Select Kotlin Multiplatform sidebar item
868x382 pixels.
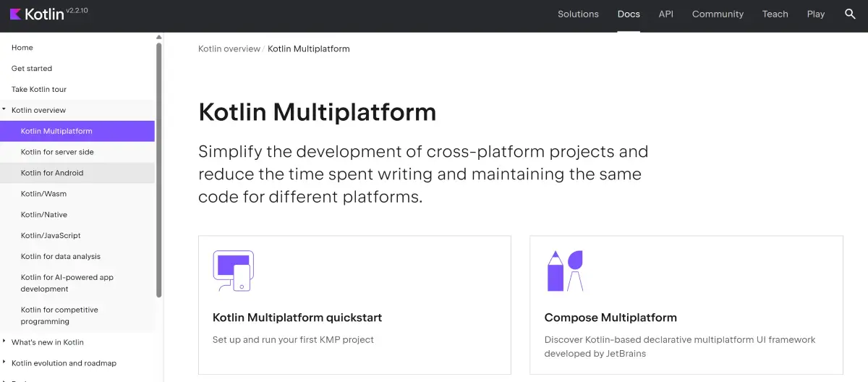[x=77, y=131]
